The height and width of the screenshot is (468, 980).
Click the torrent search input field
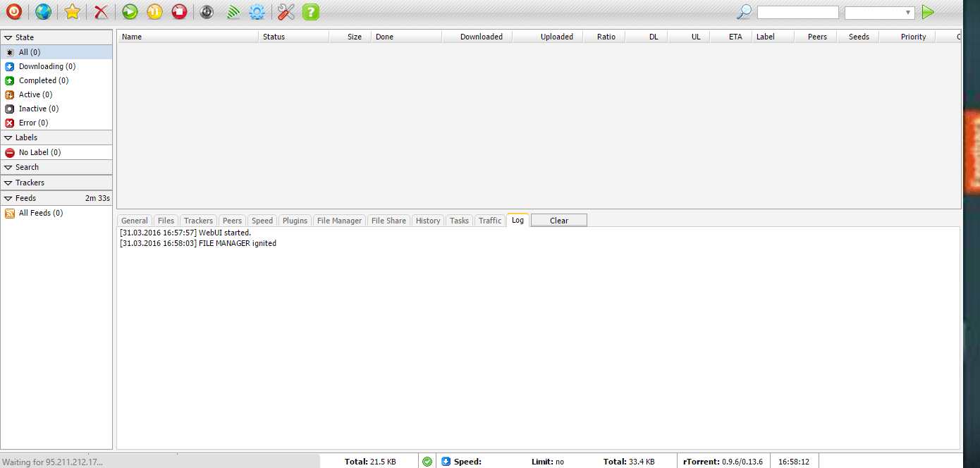tap(797, 13)
